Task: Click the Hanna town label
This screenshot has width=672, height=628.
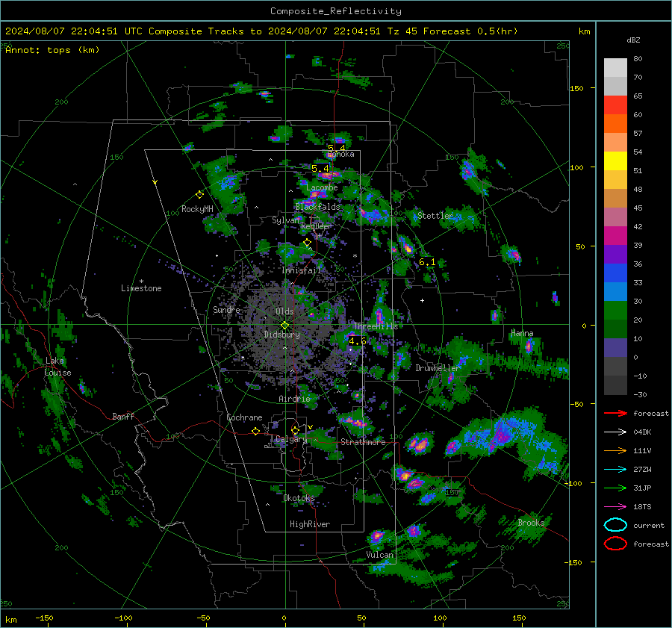Action: (x=522, y=333)
